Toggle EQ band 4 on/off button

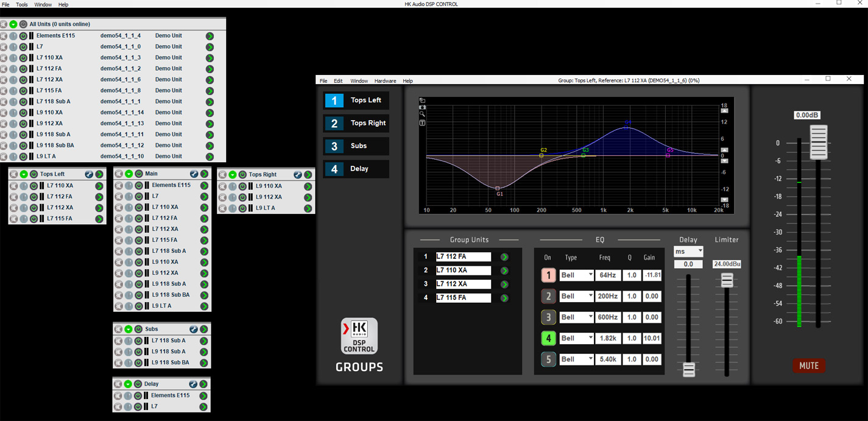(548, 338)
